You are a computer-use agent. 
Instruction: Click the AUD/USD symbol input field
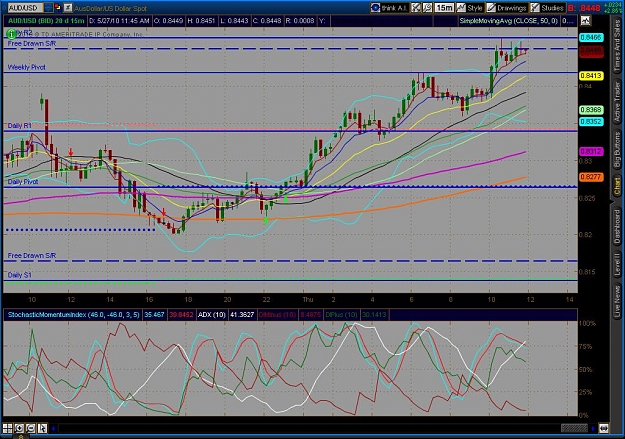[x=25, y=7]
